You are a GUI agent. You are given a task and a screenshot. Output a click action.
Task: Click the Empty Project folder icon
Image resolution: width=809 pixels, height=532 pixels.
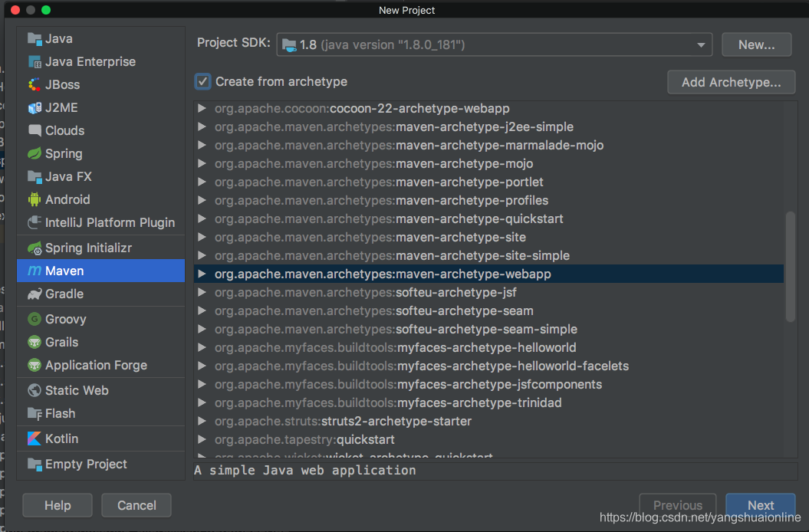pos(35,465)
